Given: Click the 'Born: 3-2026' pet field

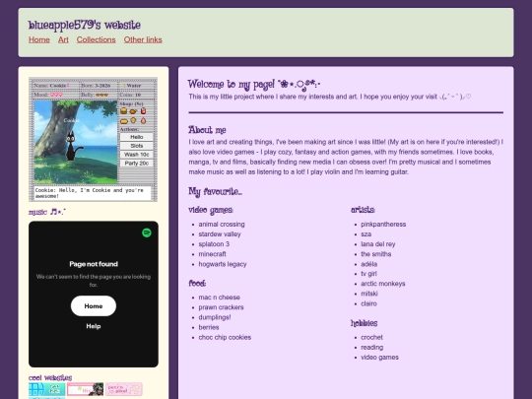Looking at the screenshot, I should click(96, 86).
